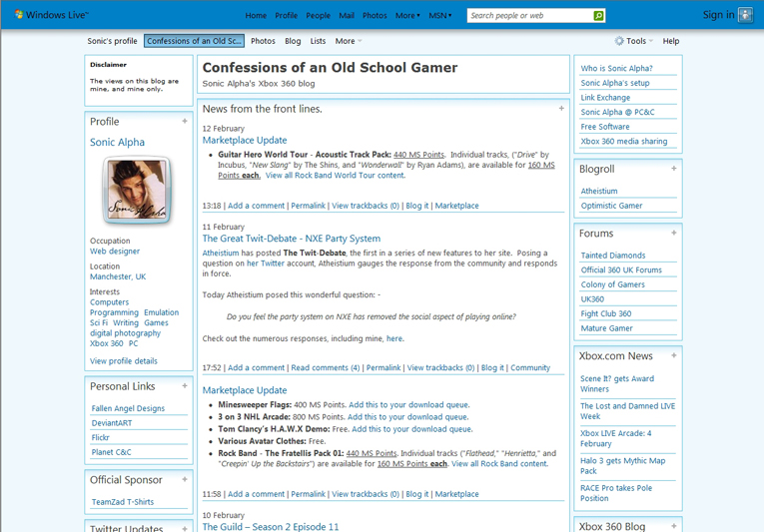Image resolution: width=764 pixels, height=532 pixels.
Task: Expand Official Sponsor panel plus icon
Action: point(185,479)
